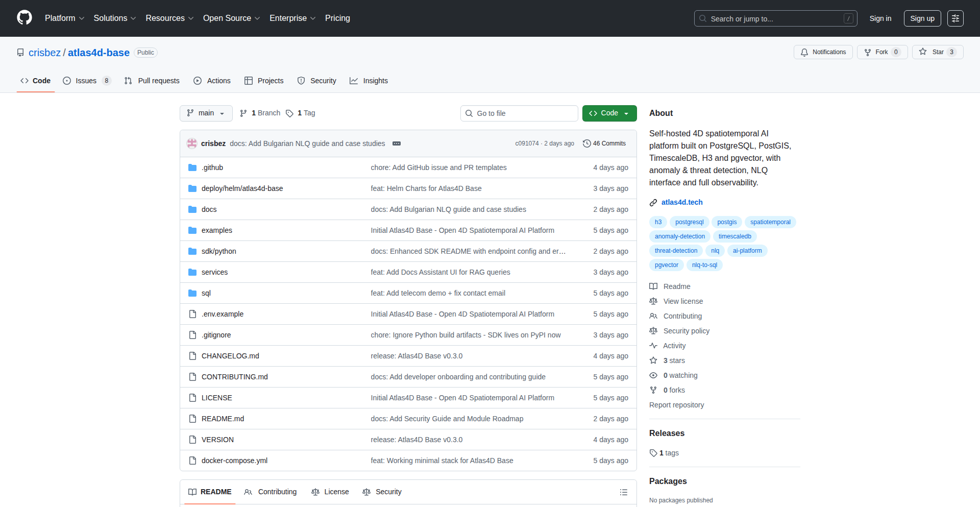This screenshot has width=980, height=507.
Task: Open the README.md file
Action: pos(223,419)
